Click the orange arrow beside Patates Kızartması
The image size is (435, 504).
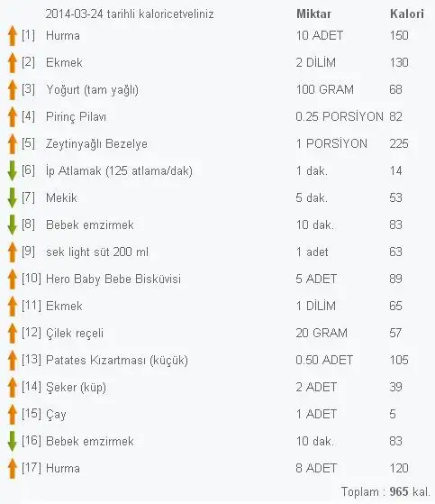[13, 360]
